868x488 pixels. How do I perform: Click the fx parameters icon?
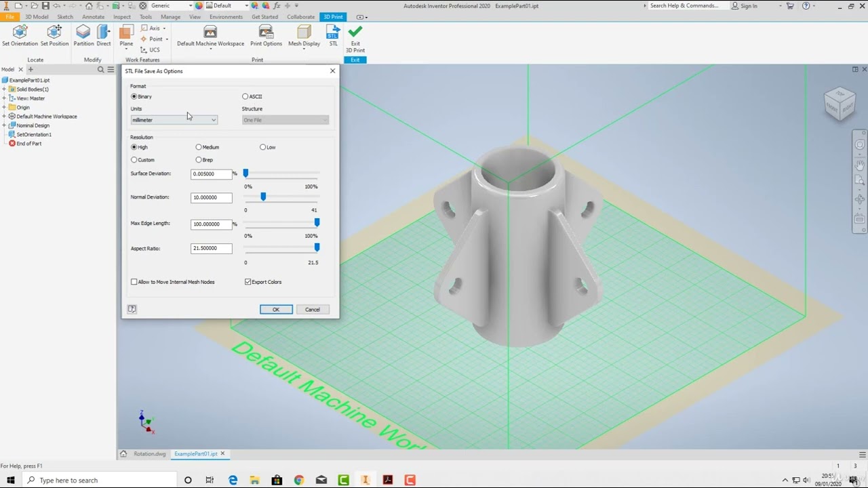click(x=277, y=5)
